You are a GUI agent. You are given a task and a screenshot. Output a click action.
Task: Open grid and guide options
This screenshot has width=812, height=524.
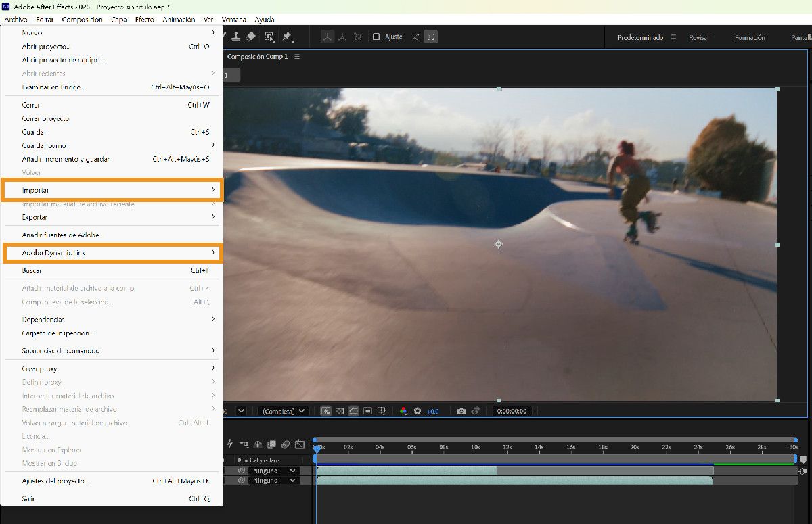382,411
